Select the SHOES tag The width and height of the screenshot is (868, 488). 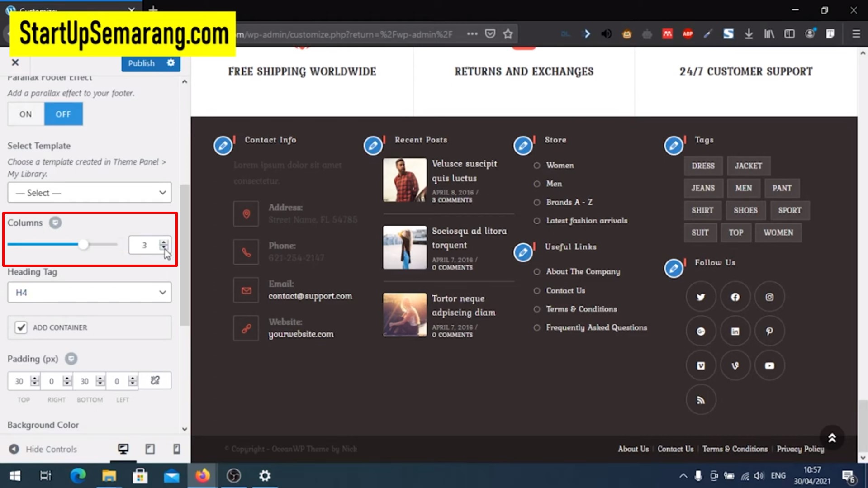[745, 210]
